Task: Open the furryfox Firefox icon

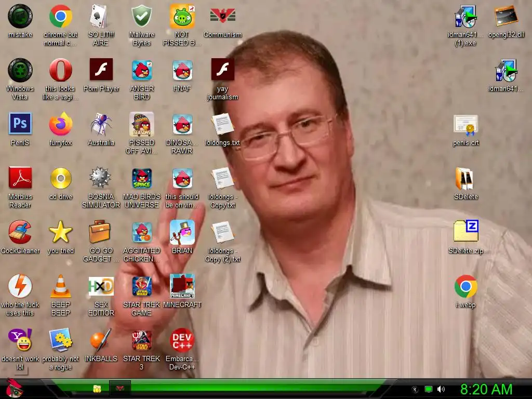Action: [60, 124]
